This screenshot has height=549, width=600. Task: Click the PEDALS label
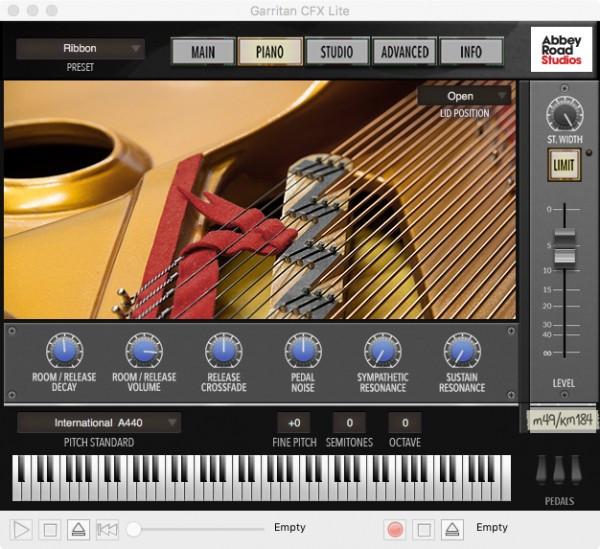559,501
